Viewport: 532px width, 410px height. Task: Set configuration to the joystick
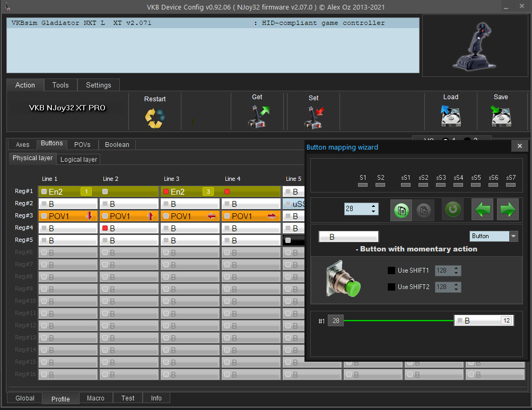tap(314, 117)
